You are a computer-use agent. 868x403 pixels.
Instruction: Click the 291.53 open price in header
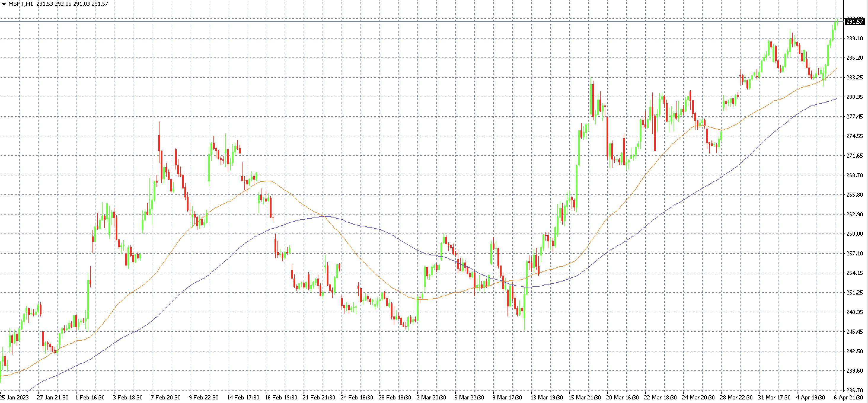[x=45, y=4]
